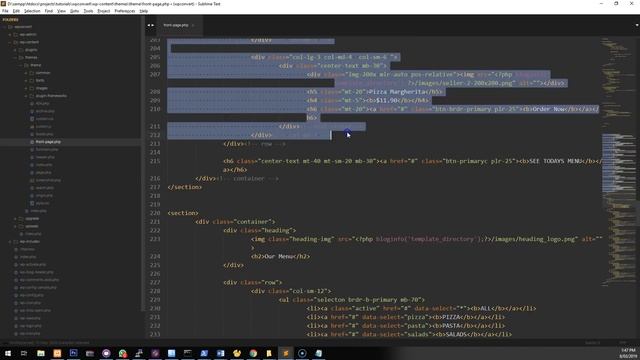
Task: Click the minimap code overview
Action: point(618,163)
